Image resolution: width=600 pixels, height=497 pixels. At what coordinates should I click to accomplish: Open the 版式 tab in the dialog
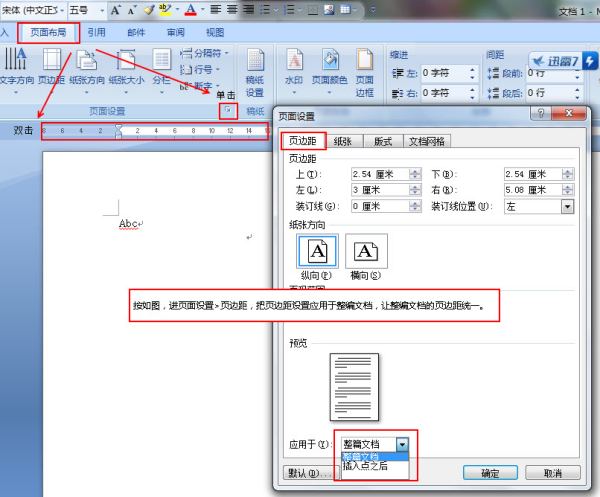point(383,142)
